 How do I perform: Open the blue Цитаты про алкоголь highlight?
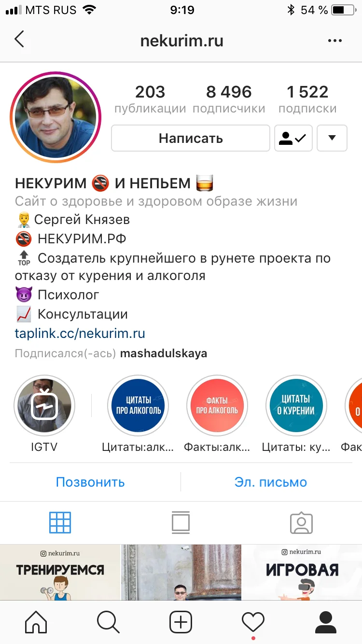coord(138,406)
